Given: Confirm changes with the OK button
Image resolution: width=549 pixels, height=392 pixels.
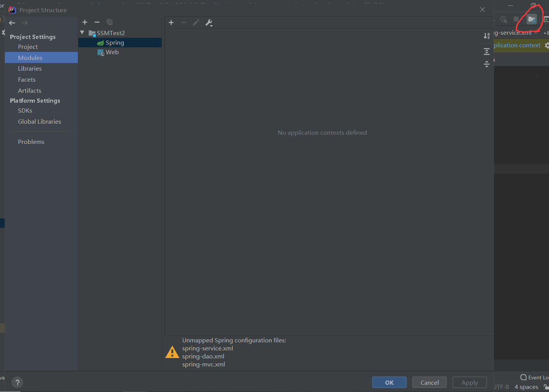Looking at the screenshot, I should (389, 382).
